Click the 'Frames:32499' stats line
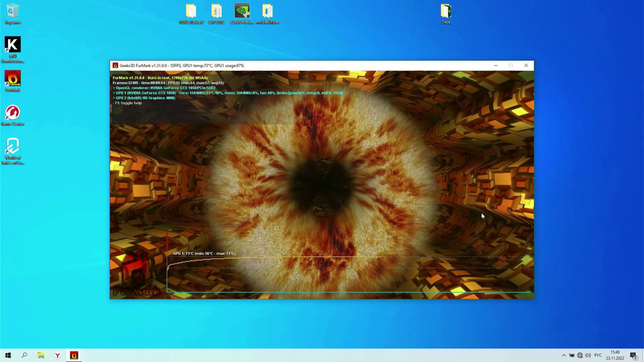 click(x=168, y=83)
